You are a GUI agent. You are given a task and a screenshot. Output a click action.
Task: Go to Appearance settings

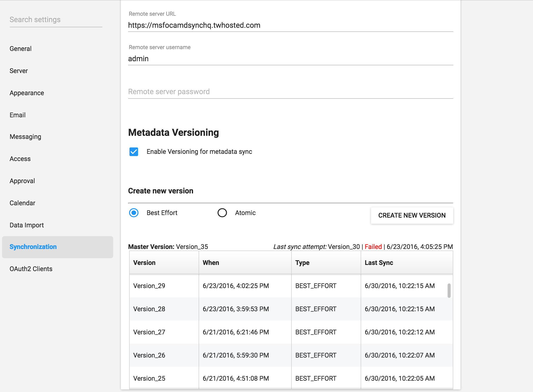[x=27, y=93]
